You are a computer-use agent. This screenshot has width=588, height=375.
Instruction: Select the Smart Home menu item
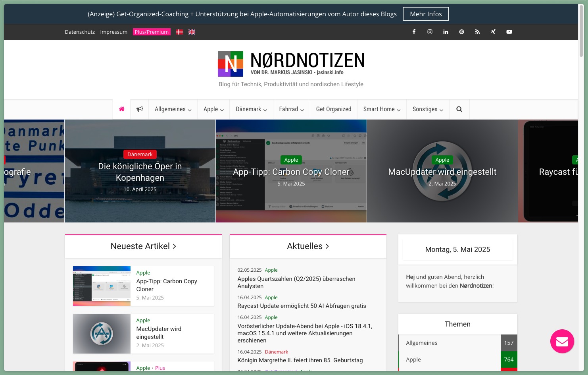click(381, 109)
